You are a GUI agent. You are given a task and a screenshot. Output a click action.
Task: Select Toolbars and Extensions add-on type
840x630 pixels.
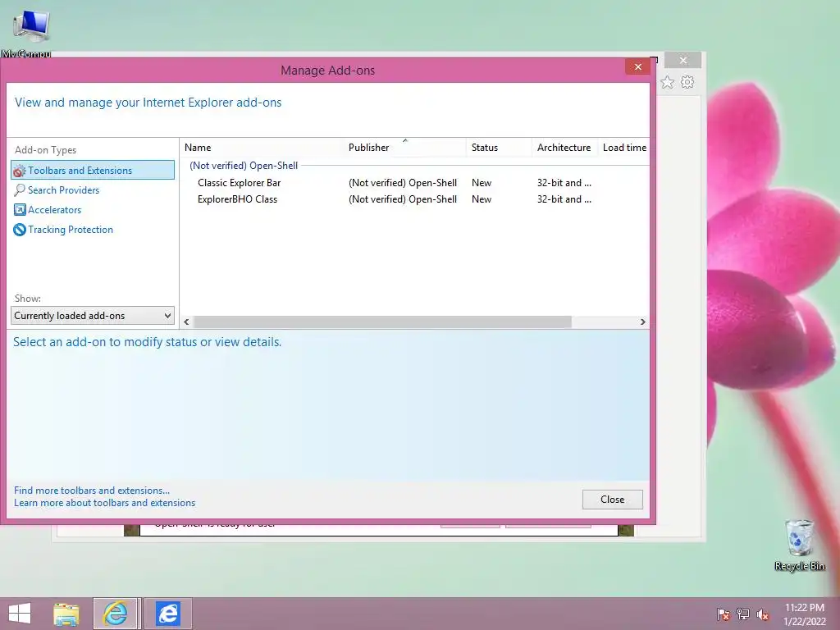(x=93, y=171)
